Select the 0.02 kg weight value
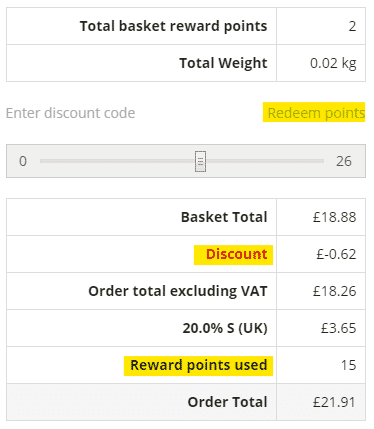Viewport: 374px width, 429px height. click(333, 63)
